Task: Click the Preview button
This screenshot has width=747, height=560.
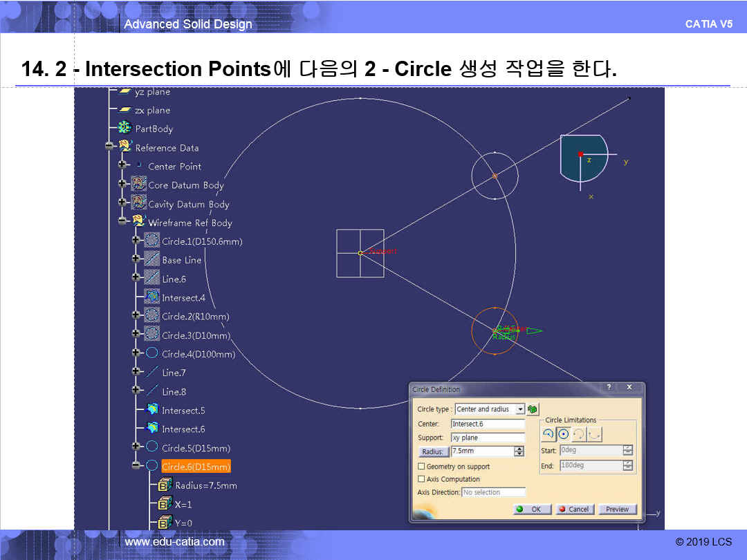Action: (x=618, y=509)
